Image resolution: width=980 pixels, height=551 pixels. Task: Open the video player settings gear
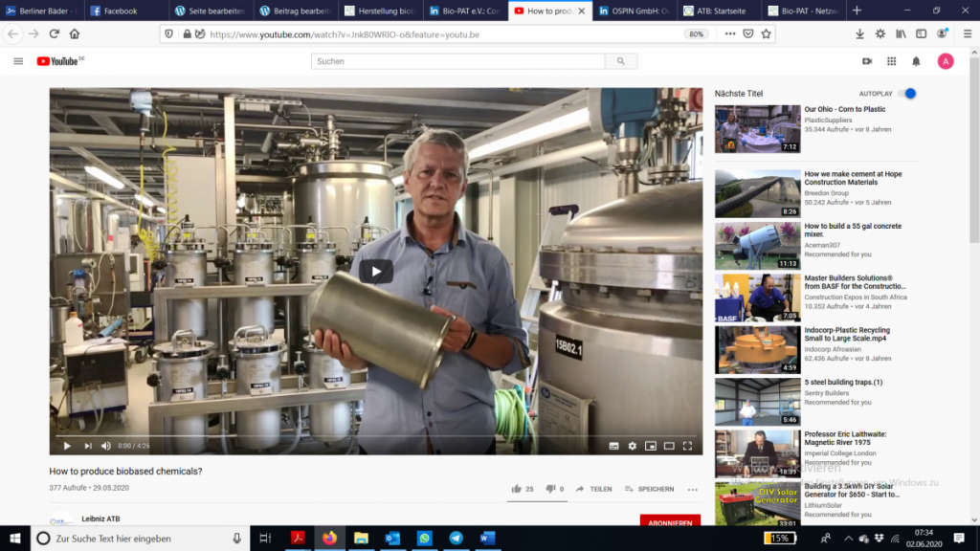click(633, 446)
